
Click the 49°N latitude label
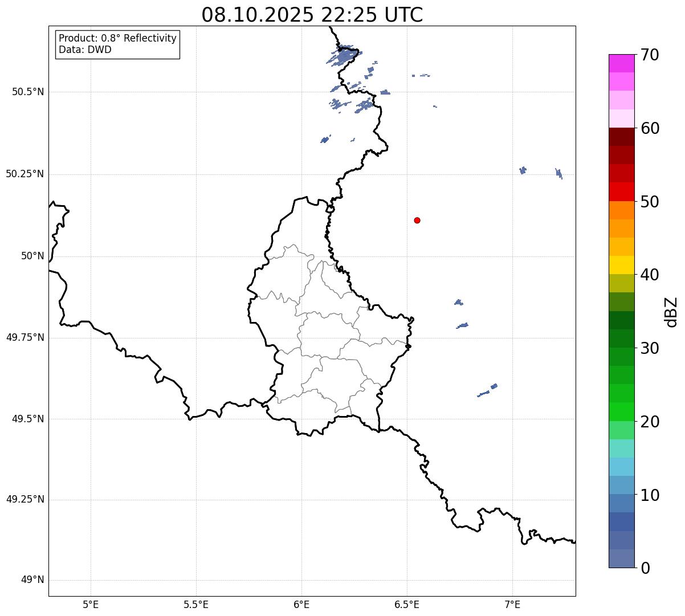pos(32,580)
